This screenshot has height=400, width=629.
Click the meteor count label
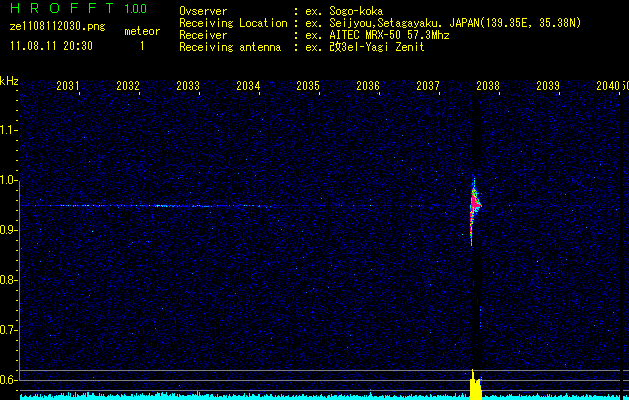pos(141,32)
